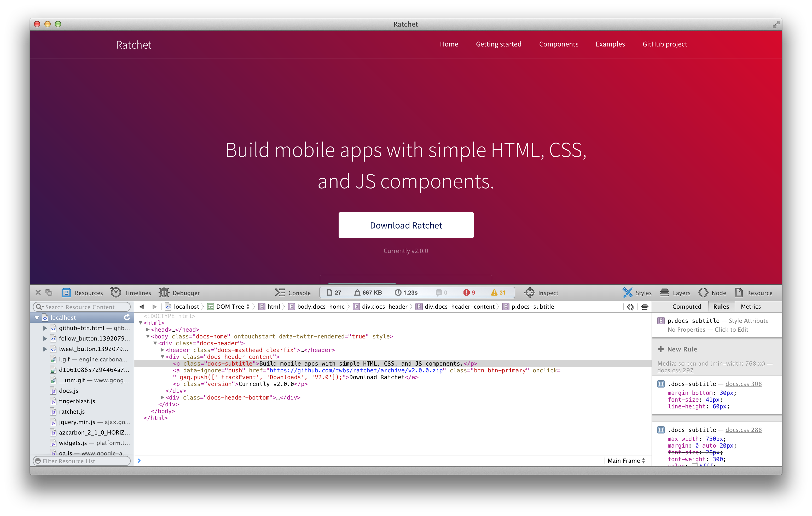Collapse the div docs-header-content element
Viewport: 812px width, 516px height.
click(x=162, y=357)
